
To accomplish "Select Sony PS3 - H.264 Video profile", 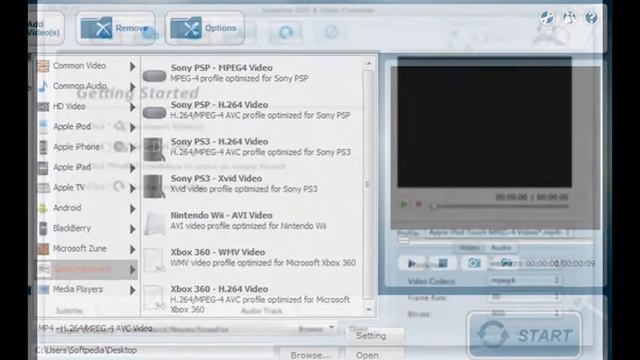I will pyautogui.click(x=251, y=147).
